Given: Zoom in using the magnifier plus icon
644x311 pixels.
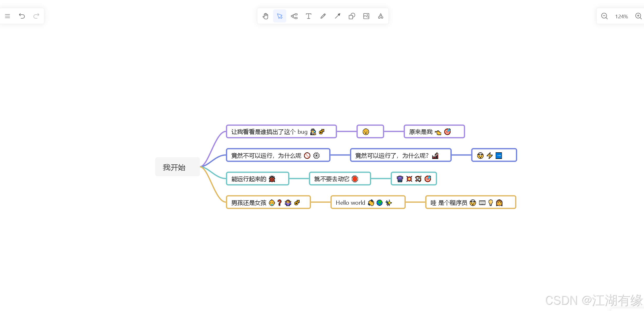Looking at the screenshot, I should click(638, 16).
